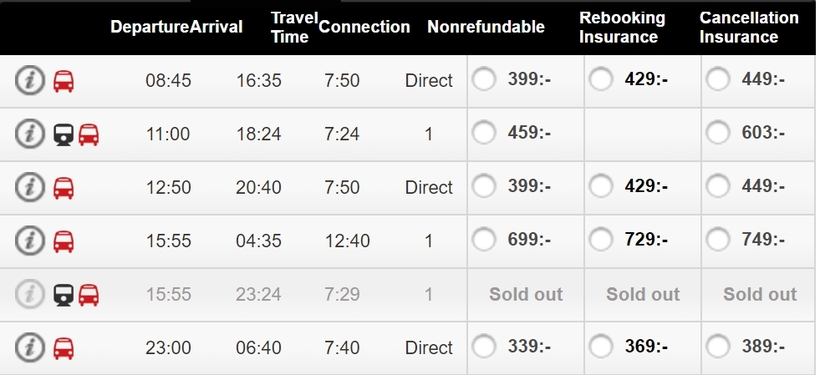Click the Cancellation Insurance column header
Screen dimensions: 820x375
749,27
